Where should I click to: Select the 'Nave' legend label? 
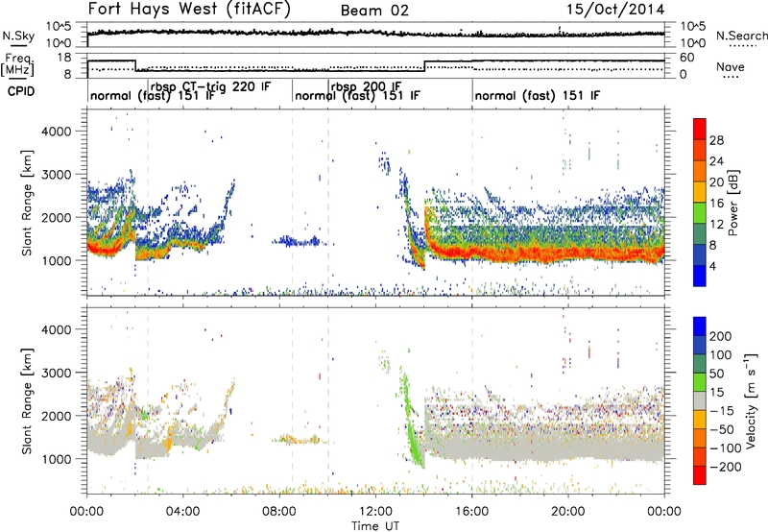pos(731,66)
